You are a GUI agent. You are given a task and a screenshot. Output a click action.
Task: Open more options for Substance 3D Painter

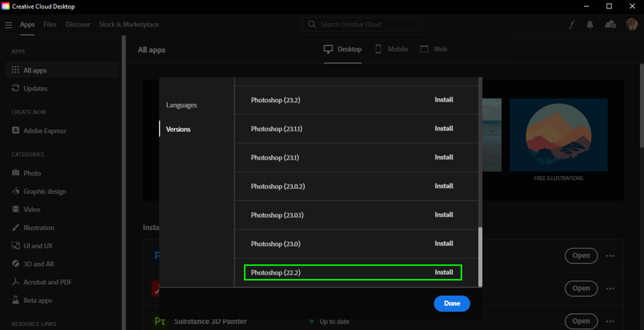(x=610, y=321)
